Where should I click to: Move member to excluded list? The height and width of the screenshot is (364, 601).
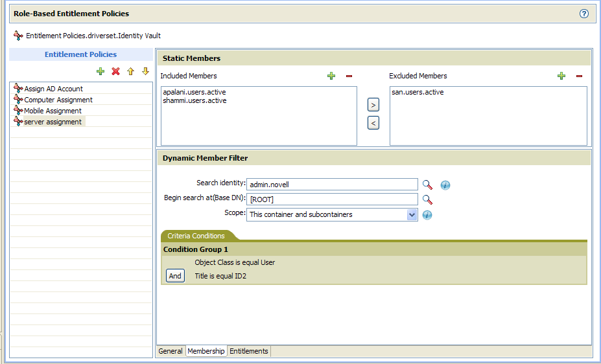(x=373, y=105)
